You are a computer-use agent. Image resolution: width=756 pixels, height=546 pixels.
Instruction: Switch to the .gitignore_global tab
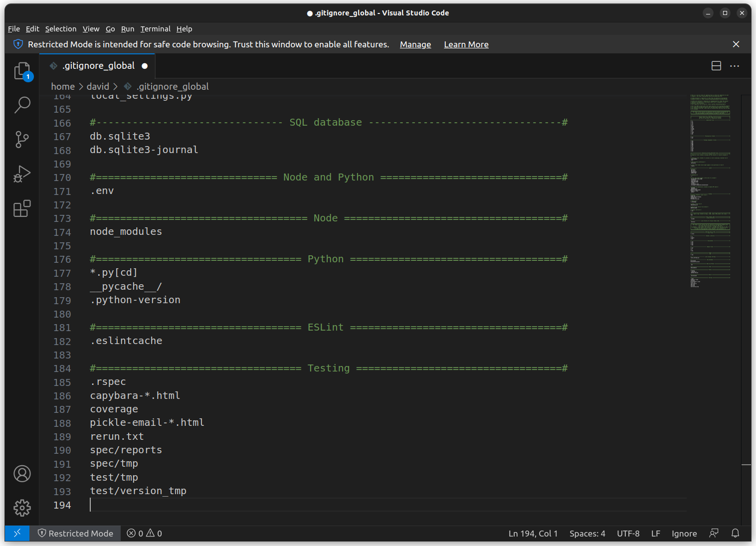click(x=98, y=66)
